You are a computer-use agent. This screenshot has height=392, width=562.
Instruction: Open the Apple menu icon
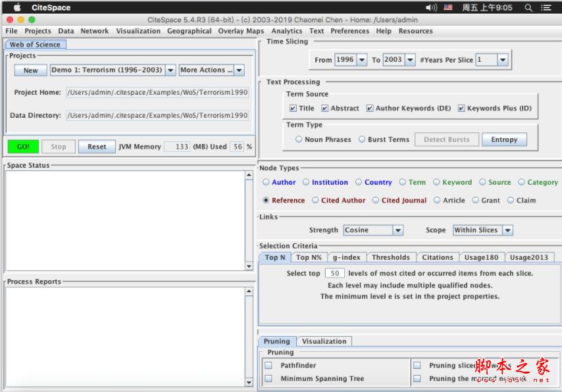tap(17, 7)
